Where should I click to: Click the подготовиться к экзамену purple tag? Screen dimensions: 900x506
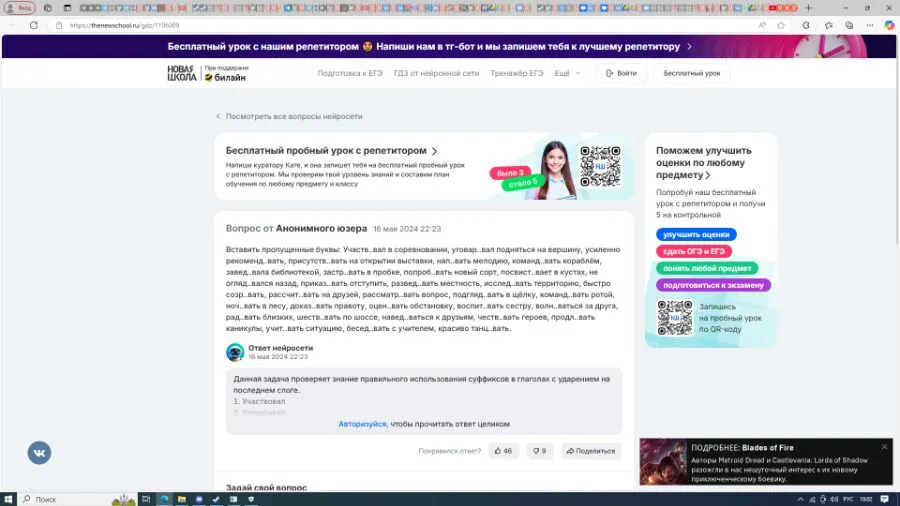coord(713,285)
